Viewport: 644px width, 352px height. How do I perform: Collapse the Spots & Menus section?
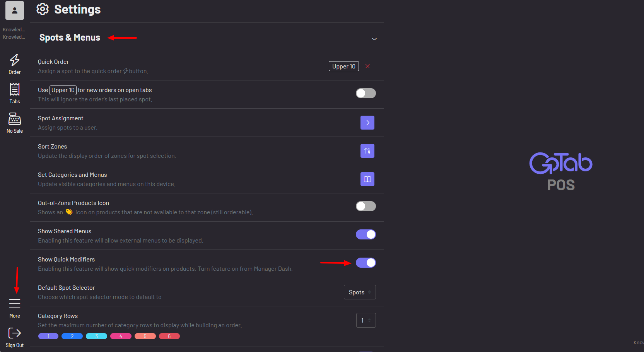(x=374, y=39)
